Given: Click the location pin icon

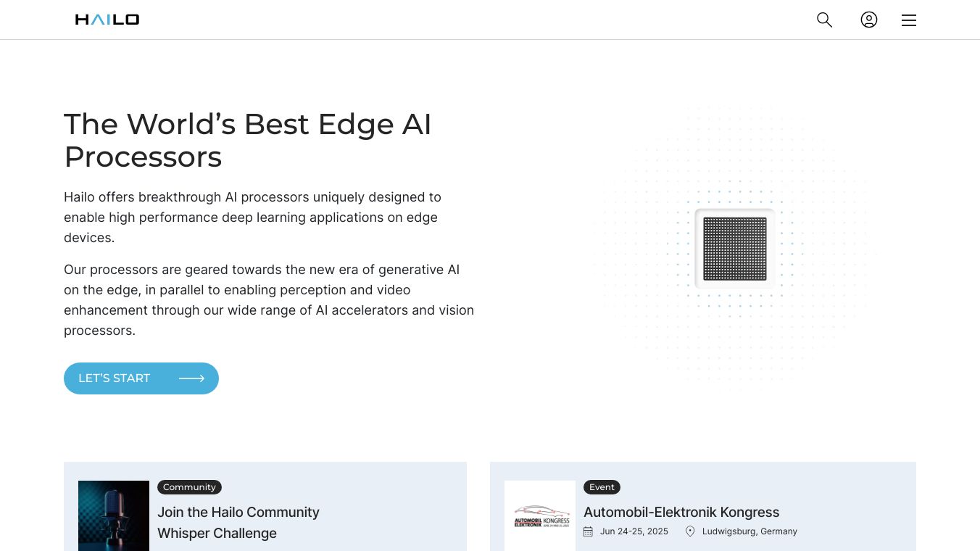Looking at the screenshot, I should click(x=690, y=531).
